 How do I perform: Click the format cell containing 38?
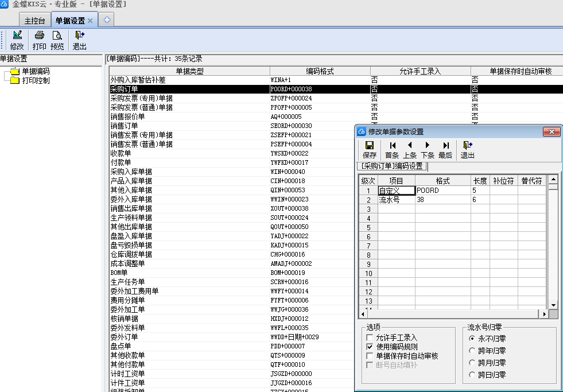pos(442,200)
